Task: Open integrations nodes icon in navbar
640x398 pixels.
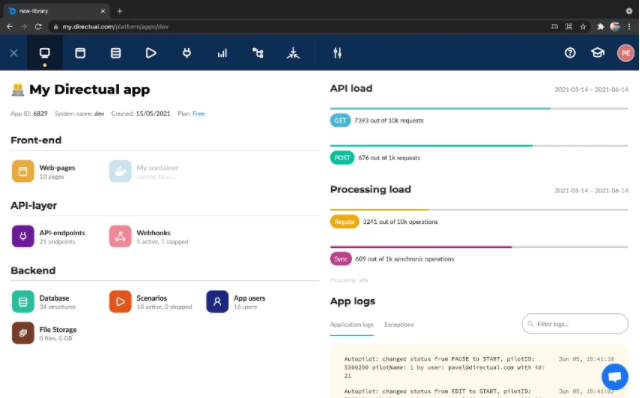Action: pos(258,53)
